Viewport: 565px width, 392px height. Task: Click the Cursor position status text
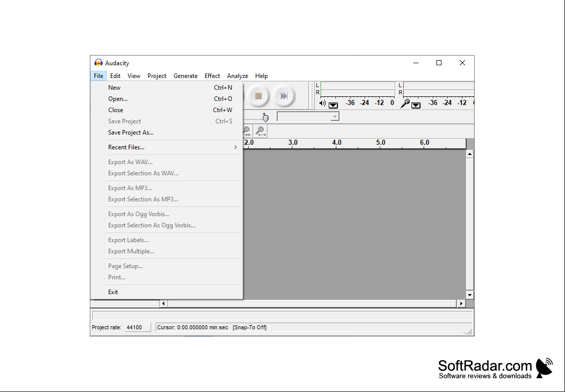coord(193,327)
